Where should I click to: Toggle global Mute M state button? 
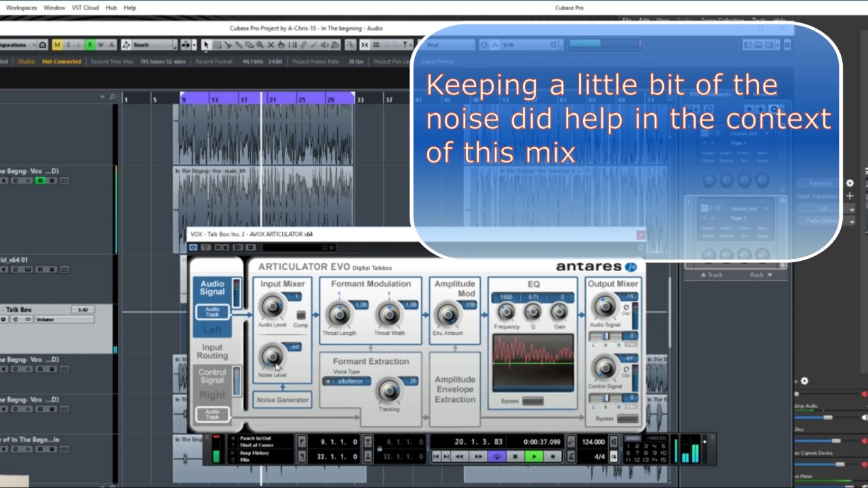(x=57, y=45)
